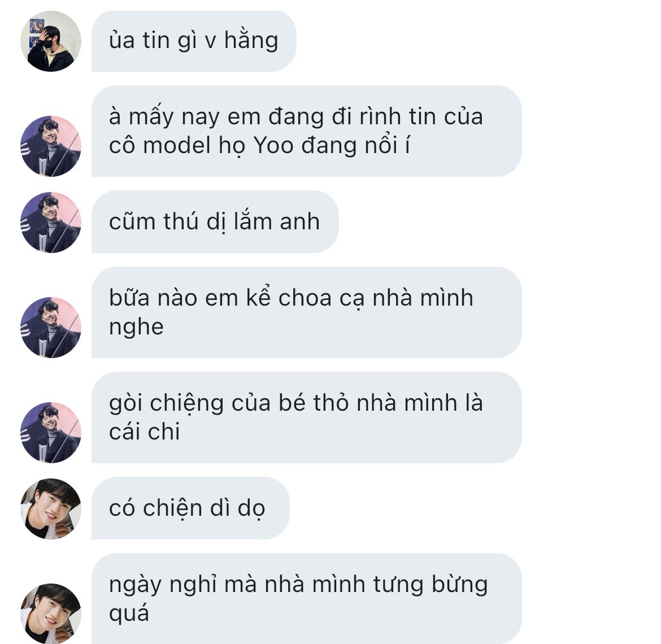The image size is (661, 644).
Task: Click the word "quá" in the last message
Action: click(x=129, y=614)
